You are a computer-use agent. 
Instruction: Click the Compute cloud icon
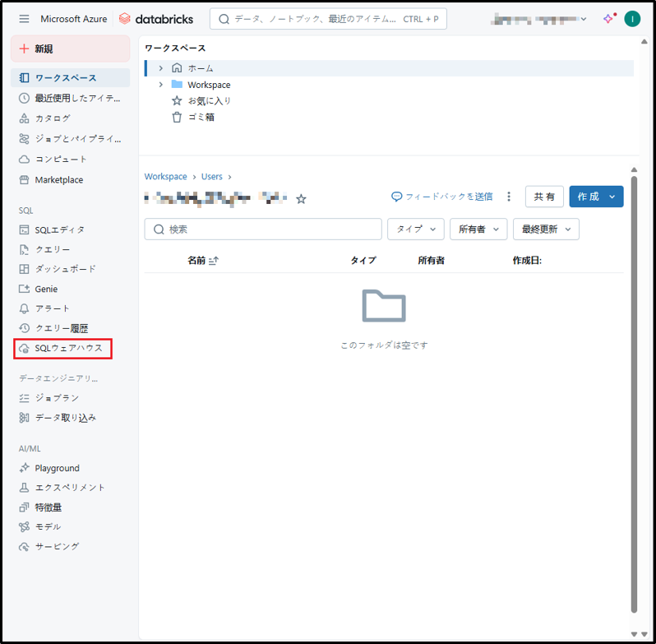pos(25,159)
